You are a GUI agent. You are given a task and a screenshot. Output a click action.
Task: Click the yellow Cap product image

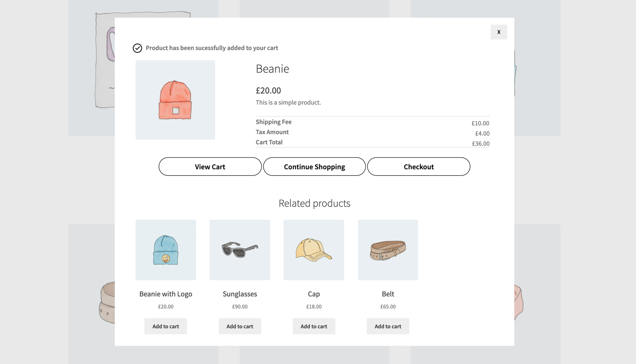[314, 250]
